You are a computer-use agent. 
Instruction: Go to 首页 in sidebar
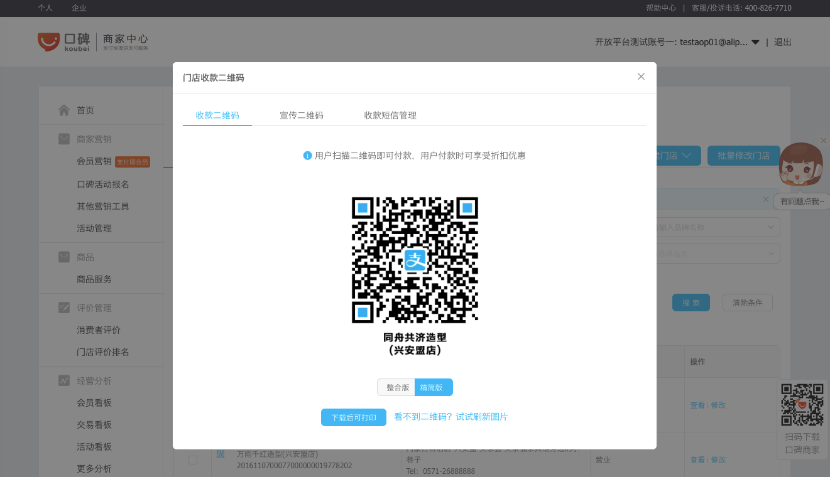pos(85,110)
